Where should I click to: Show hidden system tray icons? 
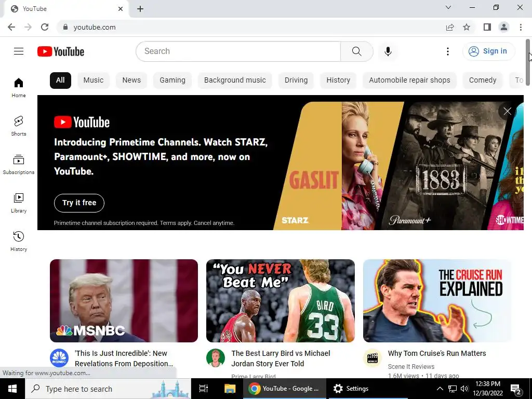tap(440, 389)
